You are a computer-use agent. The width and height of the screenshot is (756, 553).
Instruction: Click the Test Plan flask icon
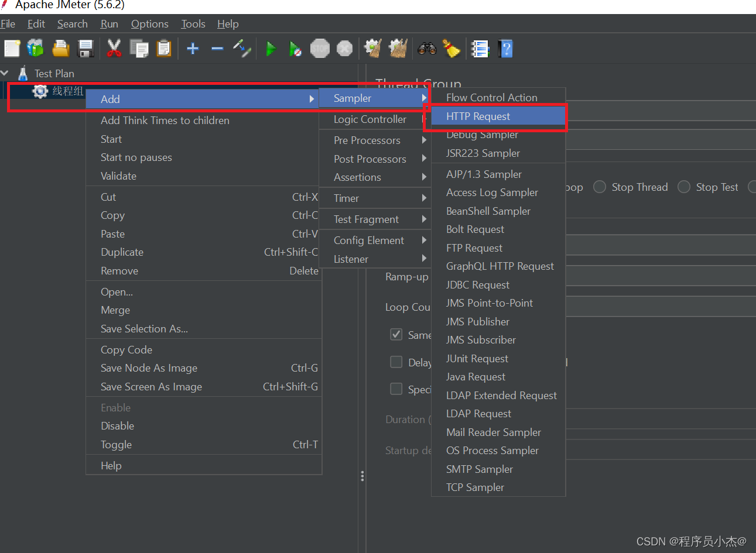click(23, 73)
